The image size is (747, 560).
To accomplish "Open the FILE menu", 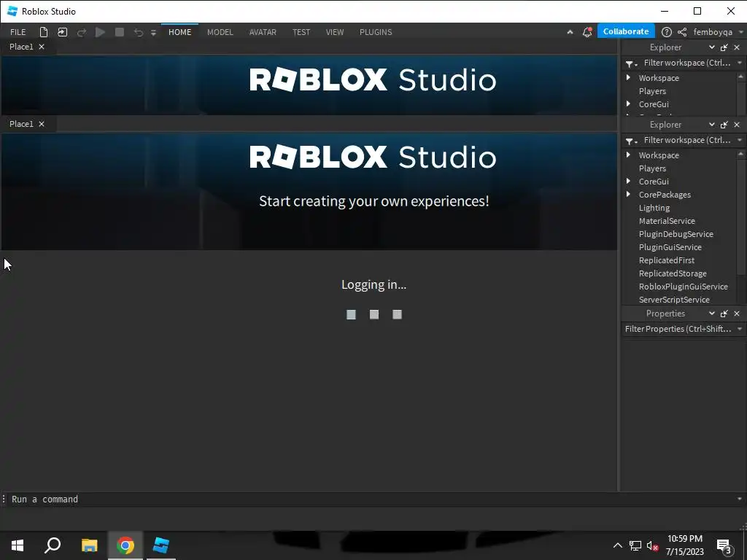I will [18, 32].
